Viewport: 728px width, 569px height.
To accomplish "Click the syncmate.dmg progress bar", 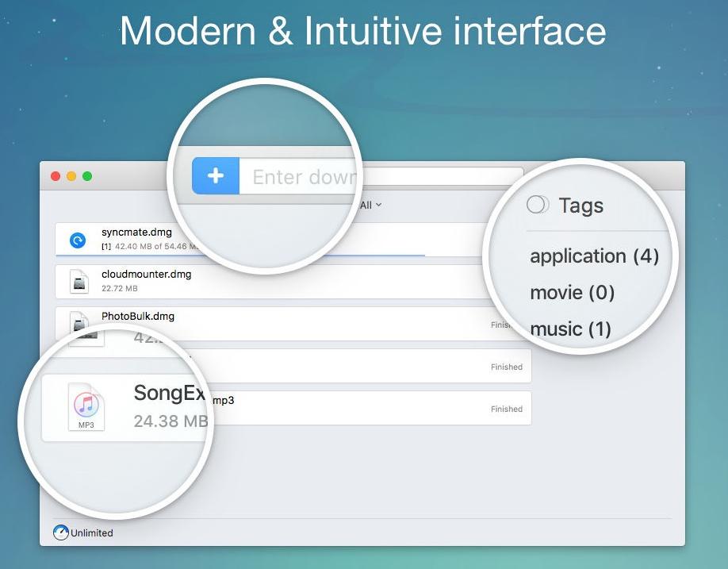I will pos(240,255).
